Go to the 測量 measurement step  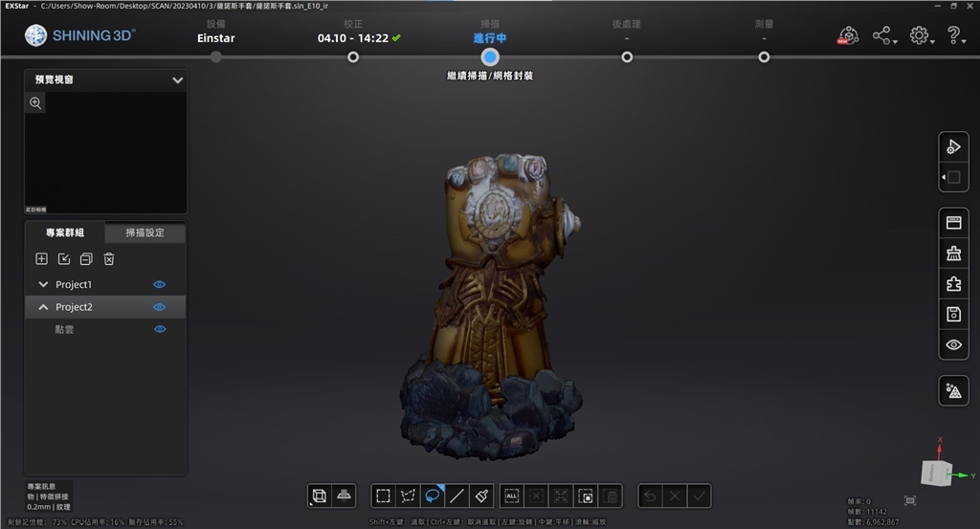[x=764, y=56]
